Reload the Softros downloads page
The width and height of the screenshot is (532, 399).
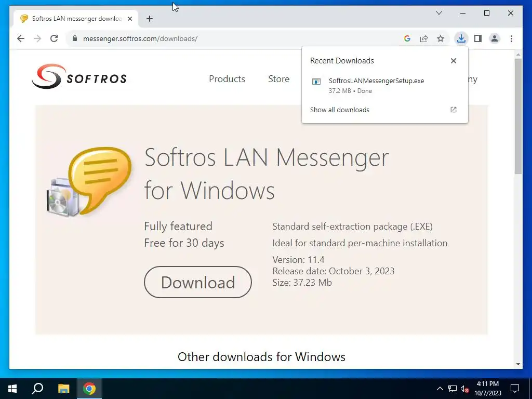54,38
